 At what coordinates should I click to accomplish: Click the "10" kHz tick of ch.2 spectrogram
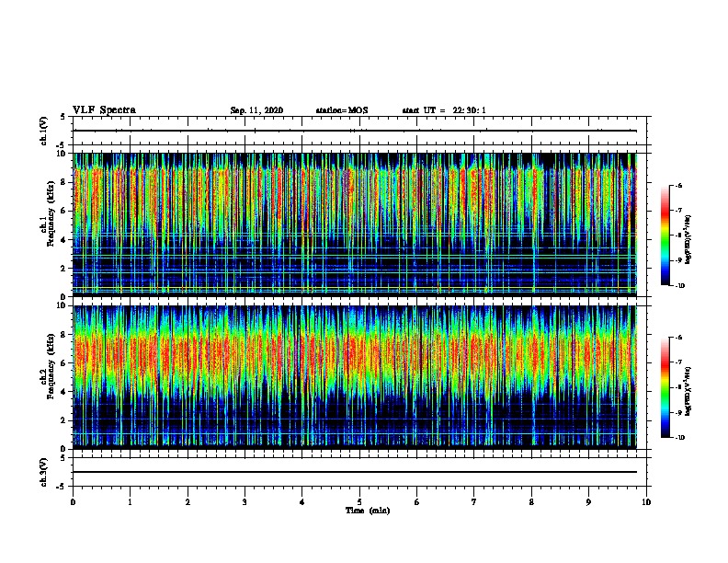(61, 305)
